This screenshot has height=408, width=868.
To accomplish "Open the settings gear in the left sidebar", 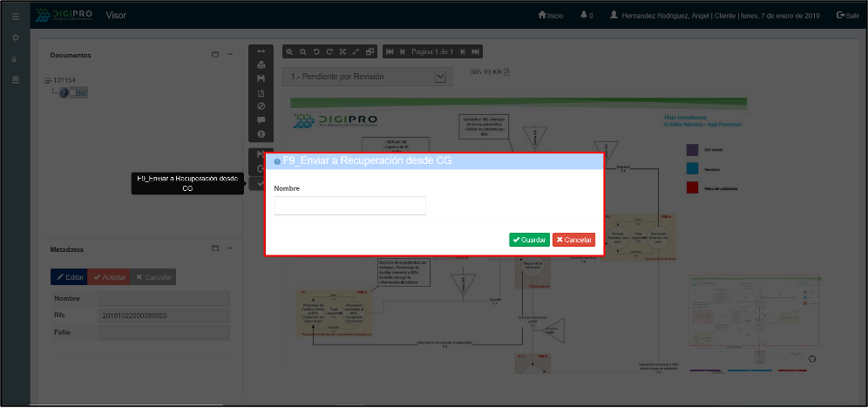I will point(15,38).
